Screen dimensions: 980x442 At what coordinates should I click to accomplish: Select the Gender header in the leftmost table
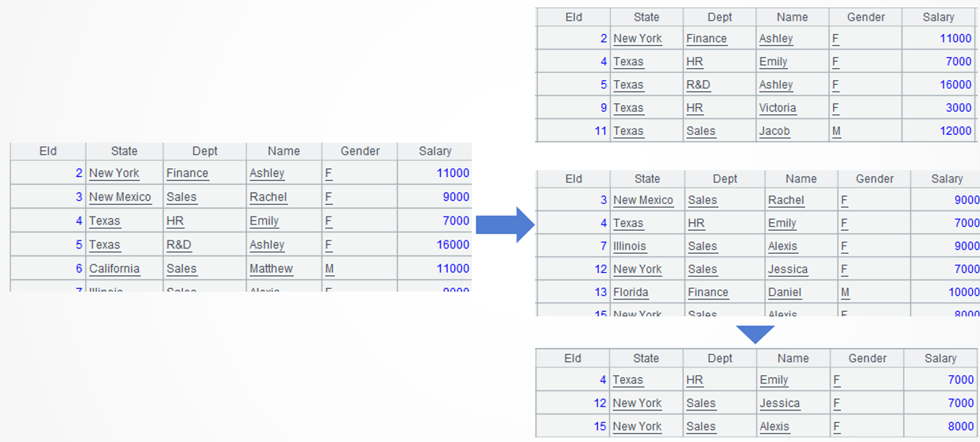pos(360,151)
